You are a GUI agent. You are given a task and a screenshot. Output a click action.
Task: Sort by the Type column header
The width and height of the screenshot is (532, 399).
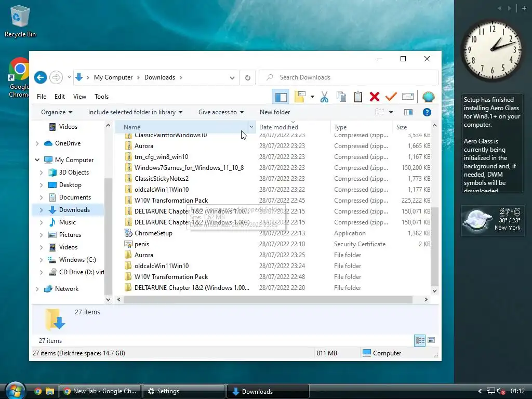[x=362, y=127]
